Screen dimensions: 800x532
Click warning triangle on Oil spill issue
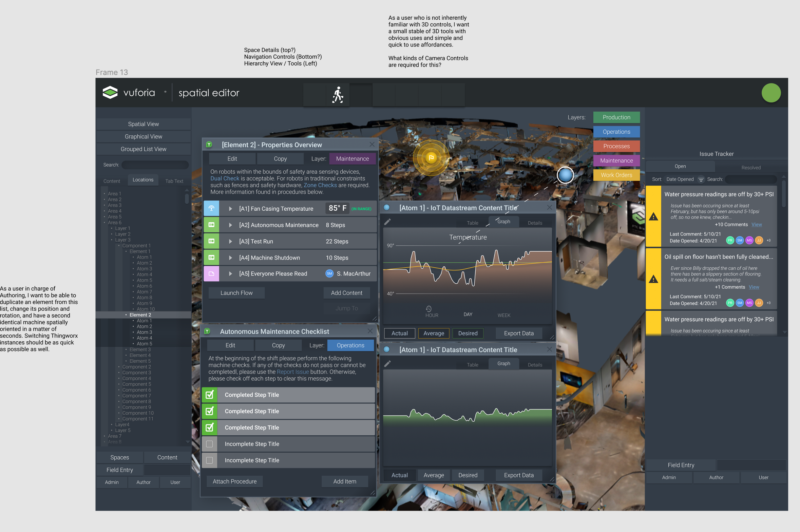click(x=653, y=279)
